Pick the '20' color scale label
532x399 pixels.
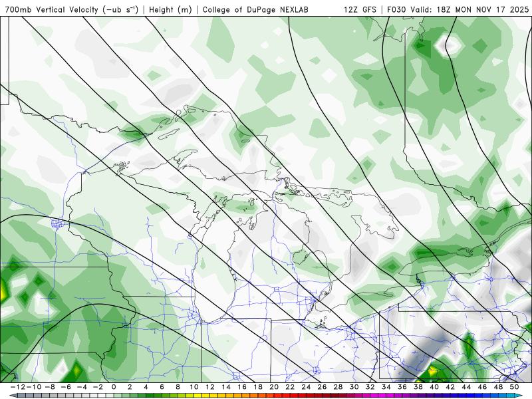274,387
